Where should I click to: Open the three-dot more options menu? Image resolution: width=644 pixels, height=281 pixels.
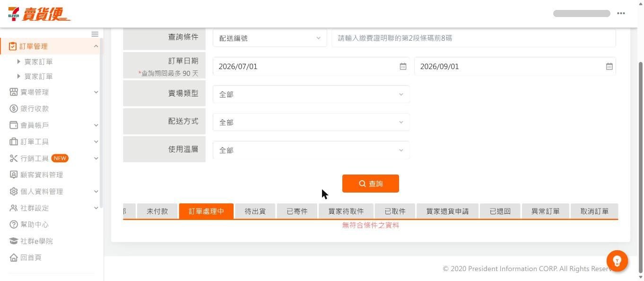[x=621, y=13]
